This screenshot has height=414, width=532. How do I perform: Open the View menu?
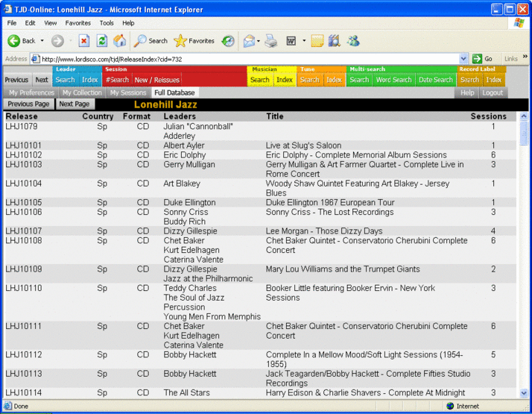[50, 23]
